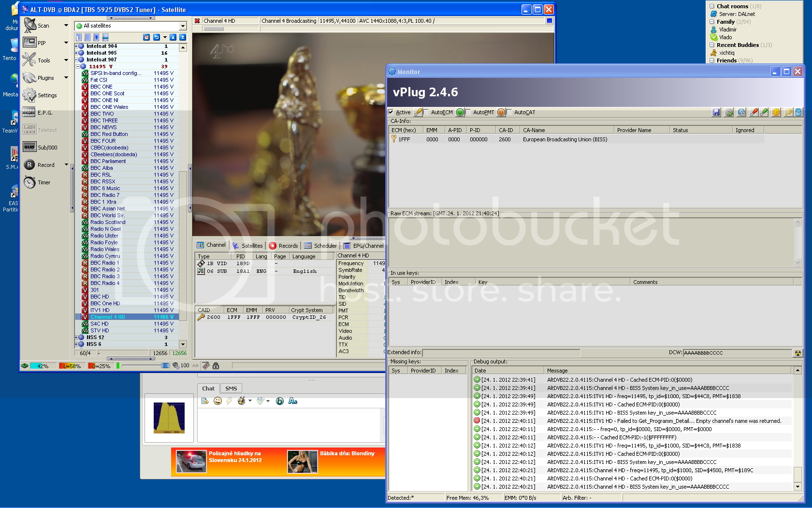Open Settings gear in ALT-DVB sidebar

pyautogui.click(x=30, y=95)
